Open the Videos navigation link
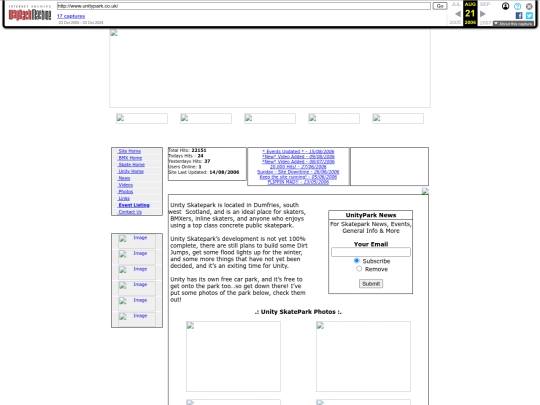The width and height of the screenshot is (540, 405). pyautogui.click(x=125, y=185)
